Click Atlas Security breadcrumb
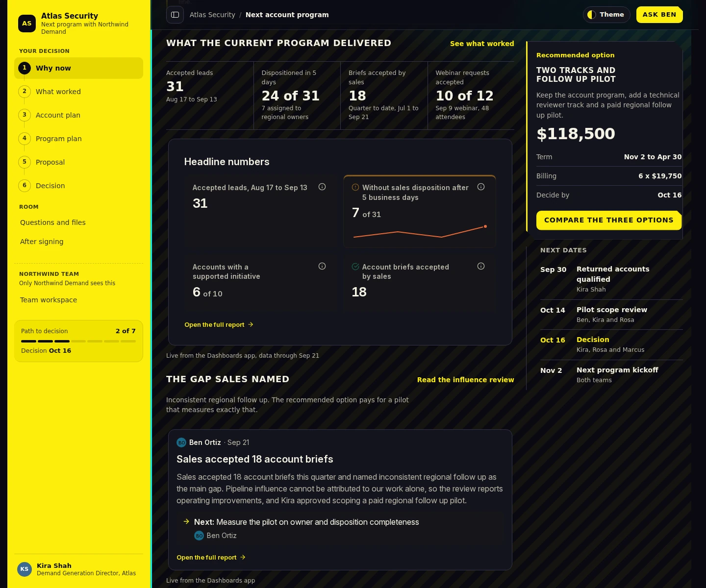This screenshot has width=706, height=588. 212,15
